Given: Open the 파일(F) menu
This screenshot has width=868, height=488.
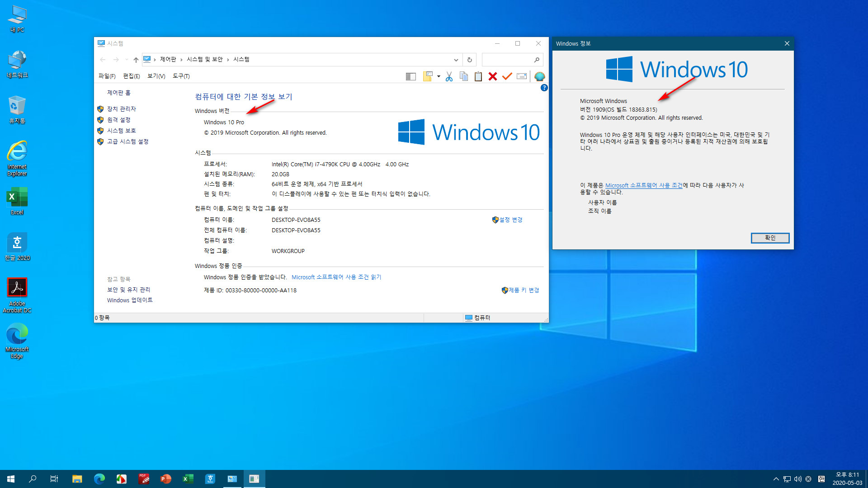Looking at the screenshot, I should click(107, 76).
